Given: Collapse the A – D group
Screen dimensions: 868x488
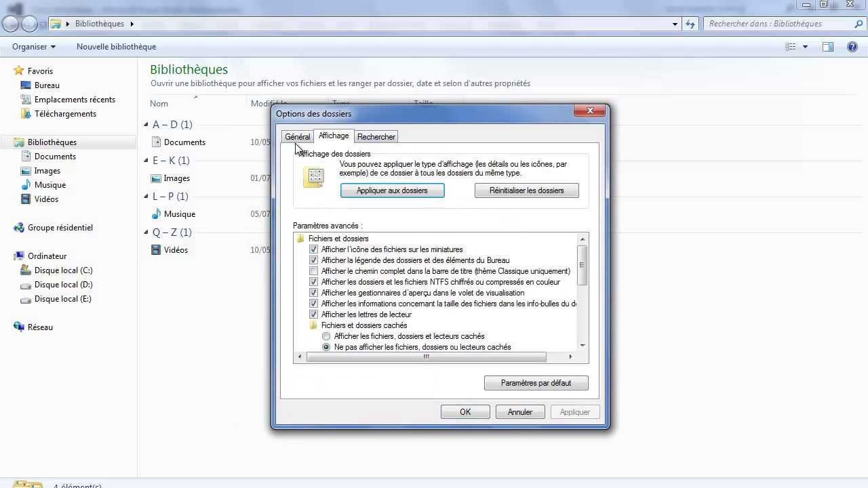Looking at the screenshot, I should [146, 125].
